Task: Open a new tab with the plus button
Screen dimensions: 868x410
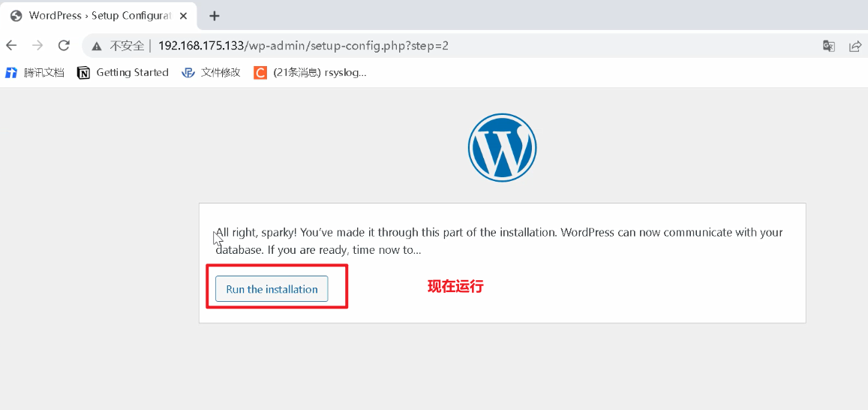Action: point(215,16)
